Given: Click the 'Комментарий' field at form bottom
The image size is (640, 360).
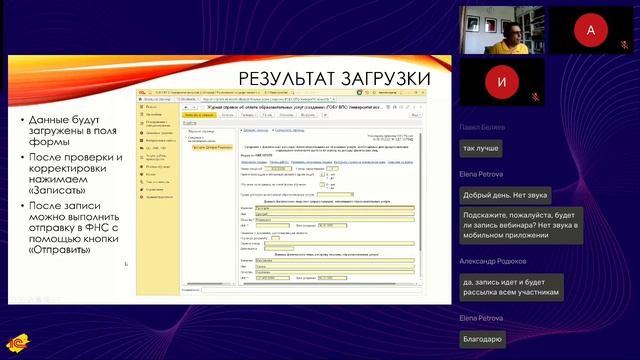Looking at the screenshot, I should (312, 290).
